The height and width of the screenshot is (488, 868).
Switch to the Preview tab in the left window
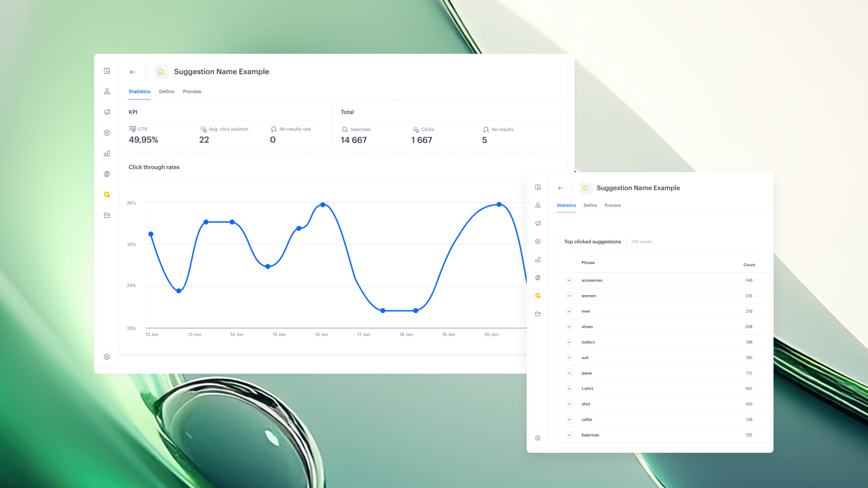[x=192, y=92]
